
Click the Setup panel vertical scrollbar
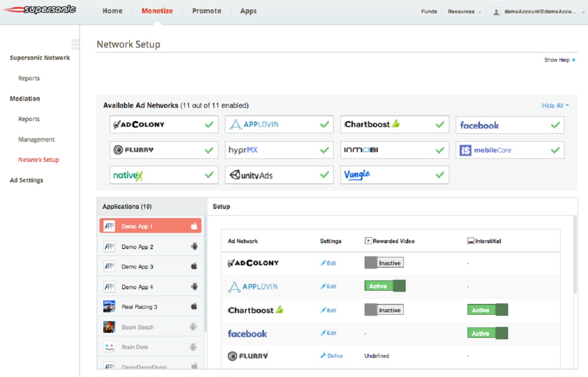tap(575, 255)
